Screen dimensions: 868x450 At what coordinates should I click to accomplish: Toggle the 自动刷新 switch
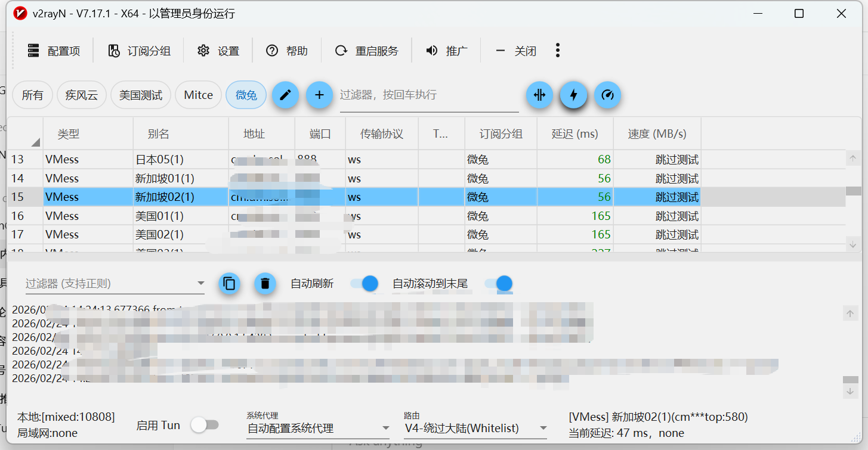(x=365, y=283)
